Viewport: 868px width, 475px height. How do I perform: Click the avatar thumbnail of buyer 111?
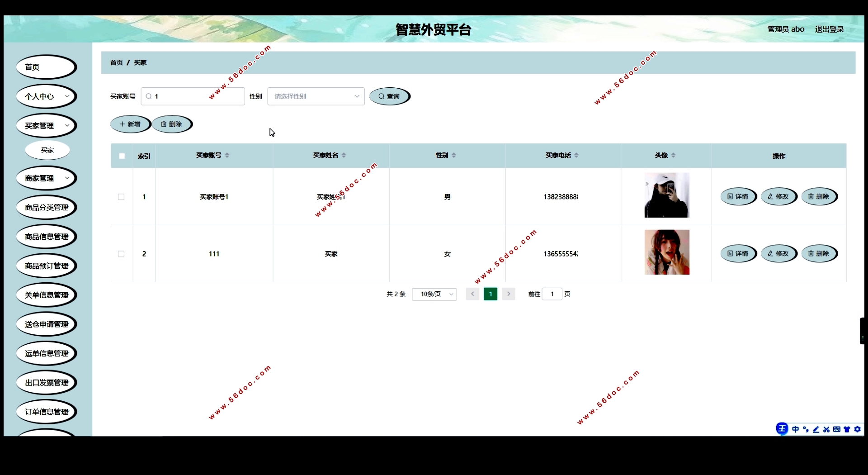pyautogui.click(x=666, y=252)
